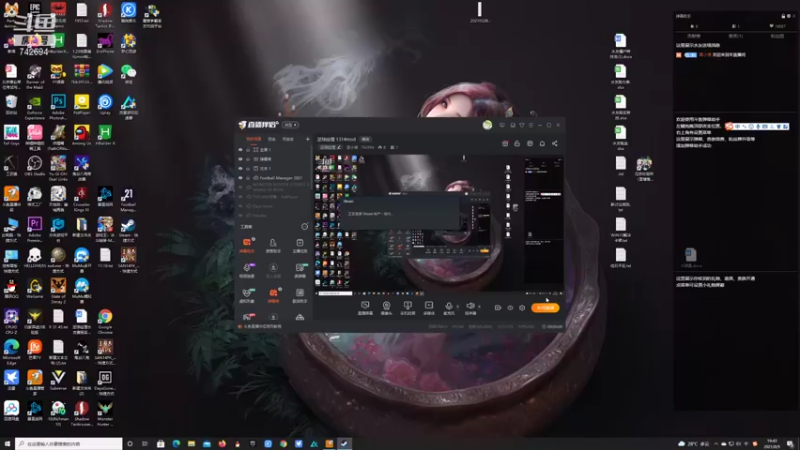Add a new scene with the plus icon

[x=308, y=139]
